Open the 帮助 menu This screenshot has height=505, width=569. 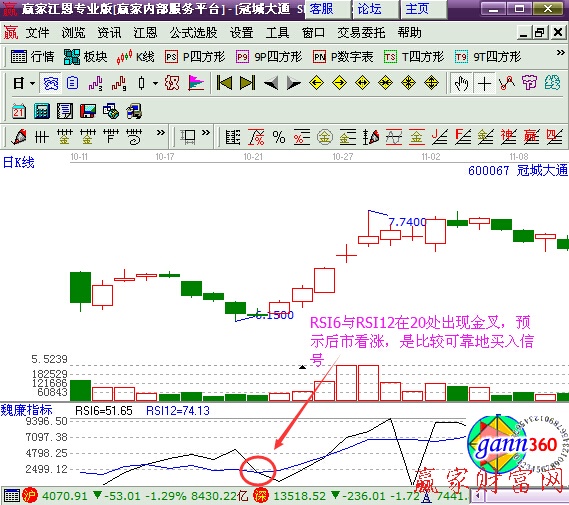point(409,33)
